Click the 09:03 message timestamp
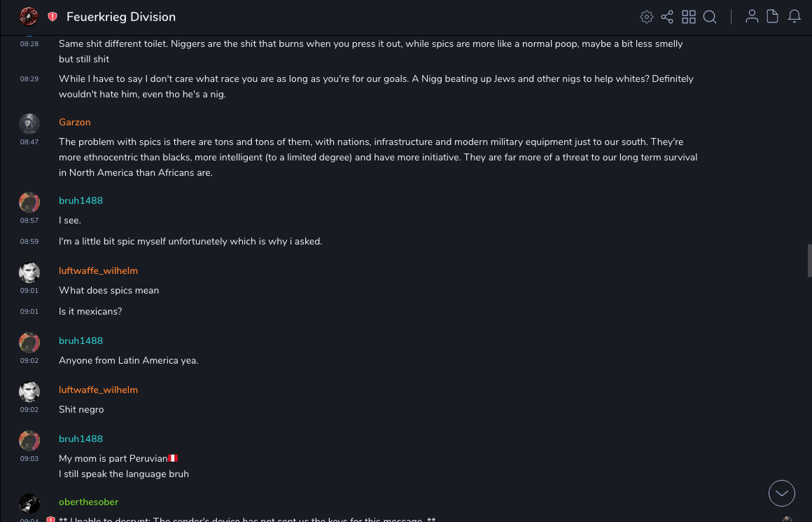This screenshot has height=522, width=812. (29, 459)
